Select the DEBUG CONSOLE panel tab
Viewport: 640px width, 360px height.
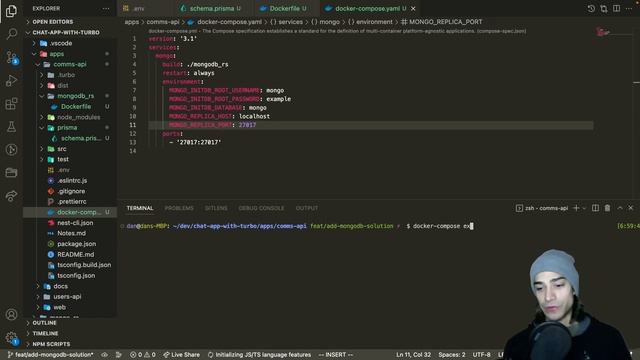point(261,208)
